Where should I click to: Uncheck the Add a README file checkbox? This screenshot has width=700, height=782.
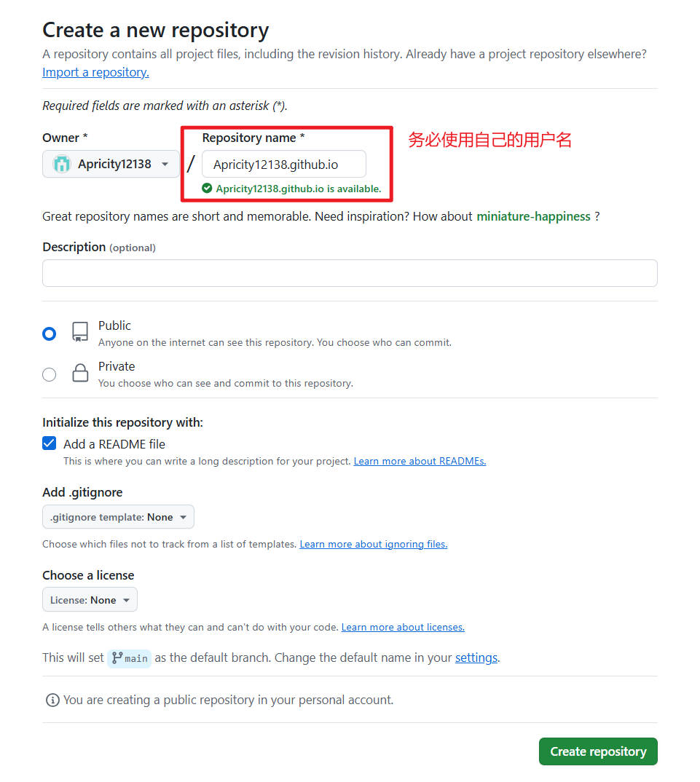[x=49, y=443]
